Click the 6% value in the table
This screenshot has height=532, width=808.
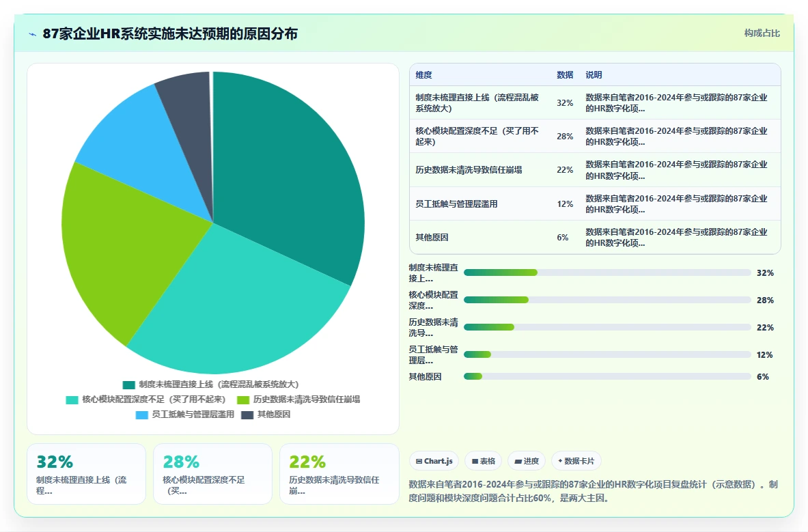[562, 238]
